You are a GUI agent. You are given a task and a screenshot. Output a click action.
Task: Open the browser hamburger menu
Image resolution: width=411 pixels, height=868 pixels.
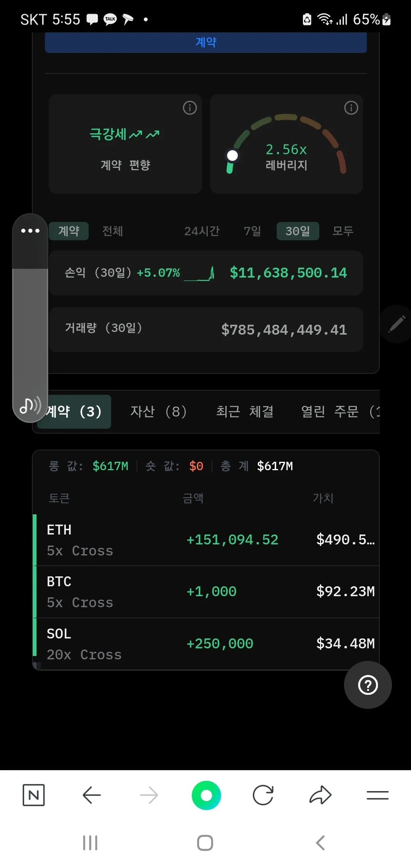click(378, 795)
